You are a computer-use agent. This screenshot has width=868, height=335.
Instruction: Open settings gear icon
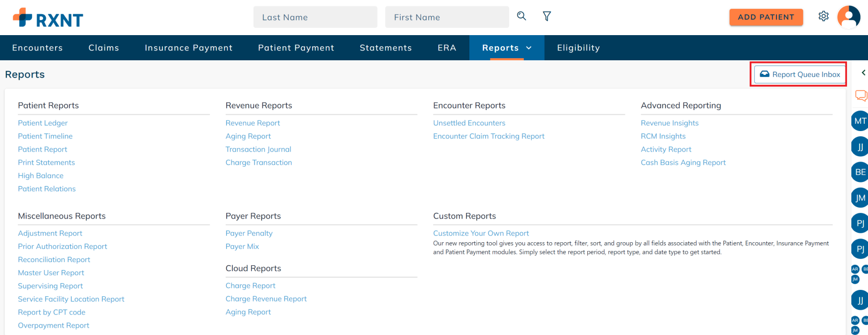pyautogui.click(x=823, y=16)
